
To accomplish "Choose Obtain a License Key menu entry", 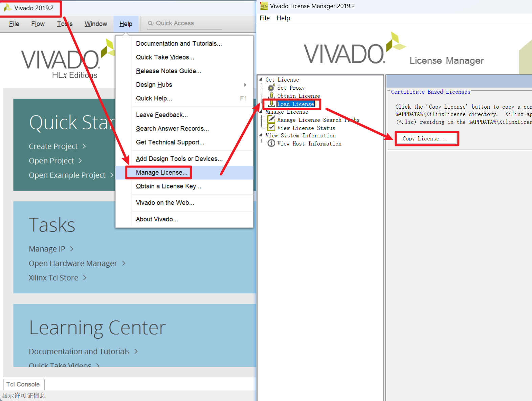I will point(168,186).
